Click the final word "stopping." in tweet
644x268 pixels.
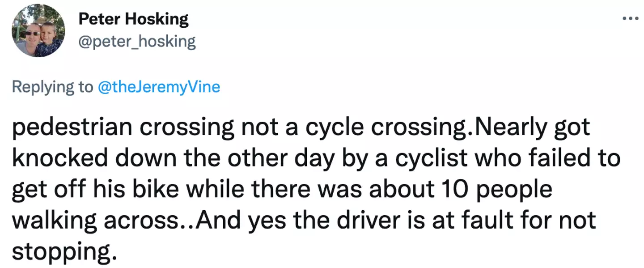point(61,251)
